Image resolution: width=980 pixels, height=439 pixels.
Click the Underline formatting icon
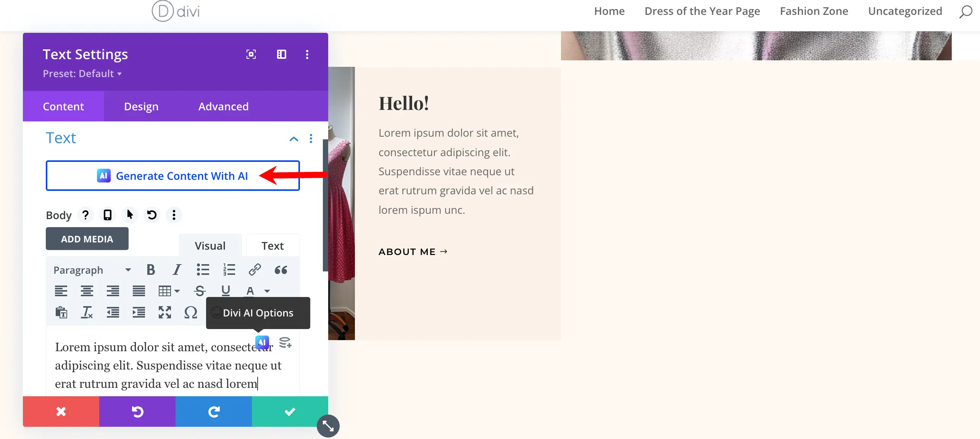(225, 289)
